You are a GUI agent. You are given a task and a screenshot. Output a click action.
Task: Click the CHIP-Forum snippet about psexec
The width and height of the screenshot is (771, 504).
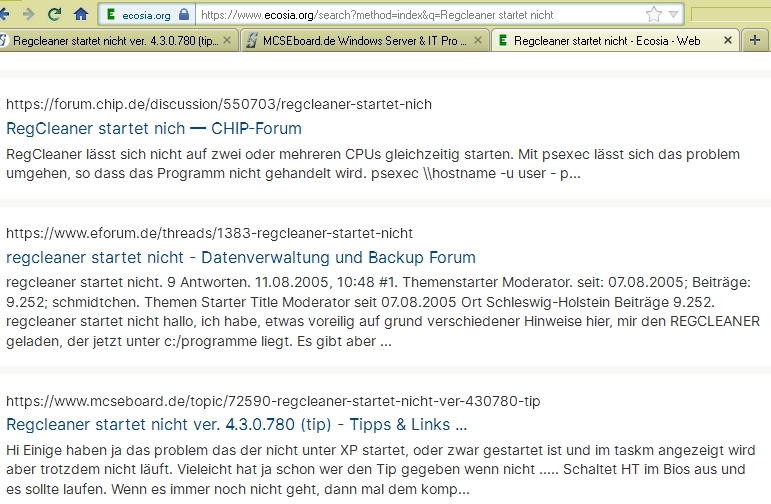point(373,164)
